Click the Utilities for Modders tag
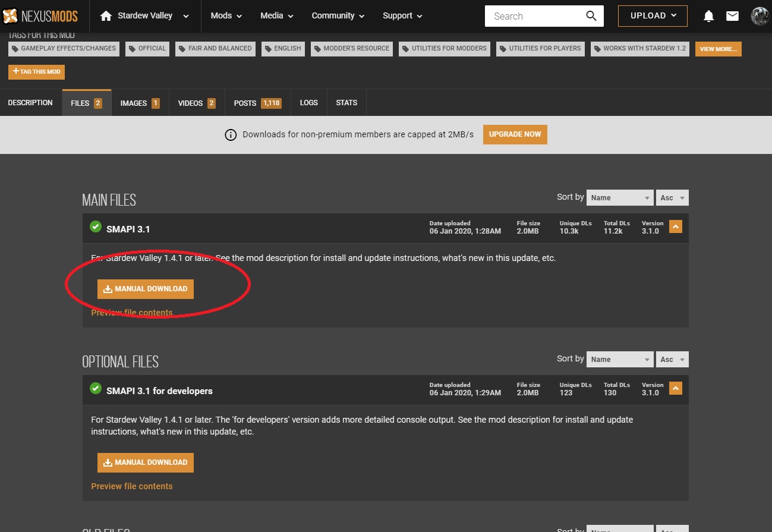The height and width of the screenshot is (532, 772). coord(445,49)
